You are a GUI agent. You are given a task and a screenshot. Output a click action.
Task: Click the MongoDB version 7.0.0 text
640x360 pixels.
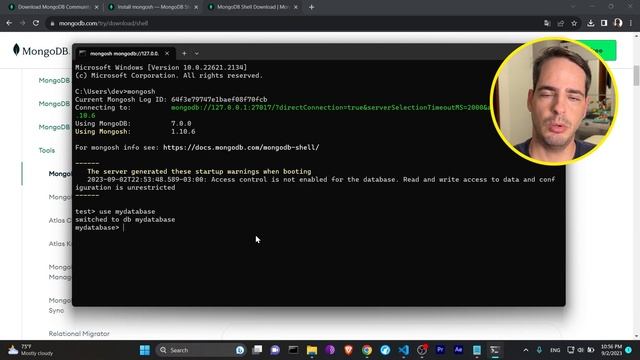click(181, 123)
